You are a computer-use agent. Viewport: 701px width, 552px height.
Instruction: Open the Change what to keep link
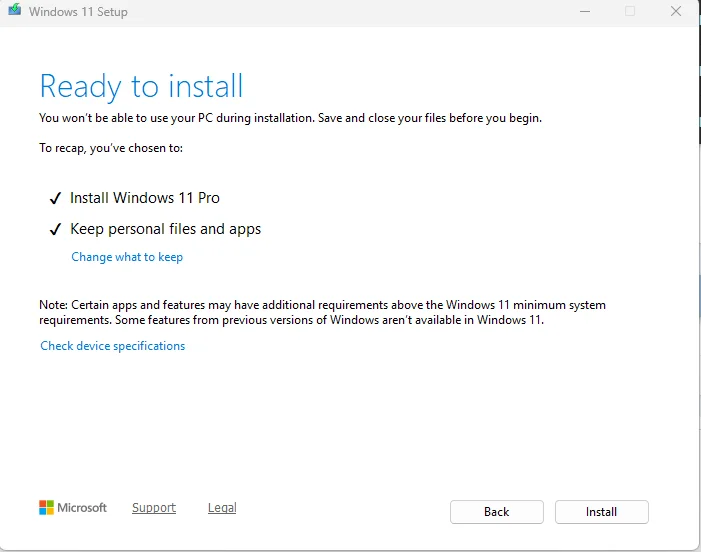tap(127, 257)
